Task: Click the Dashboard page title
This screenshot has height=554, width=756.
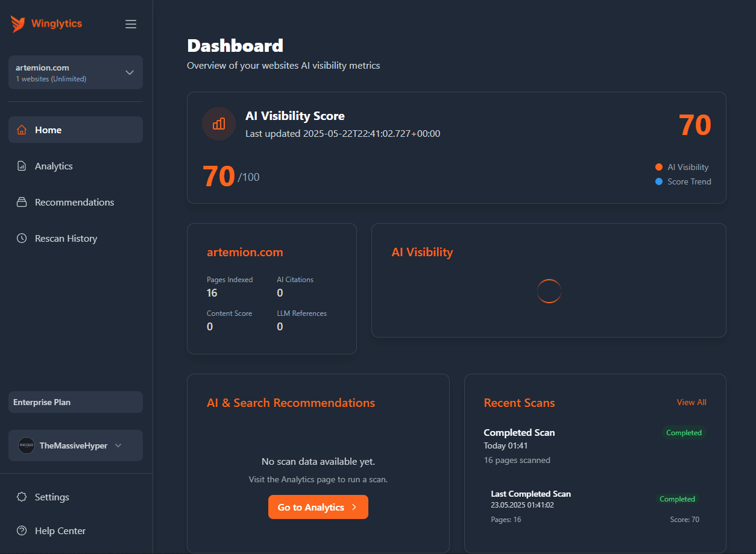Action: click(235, 46)
